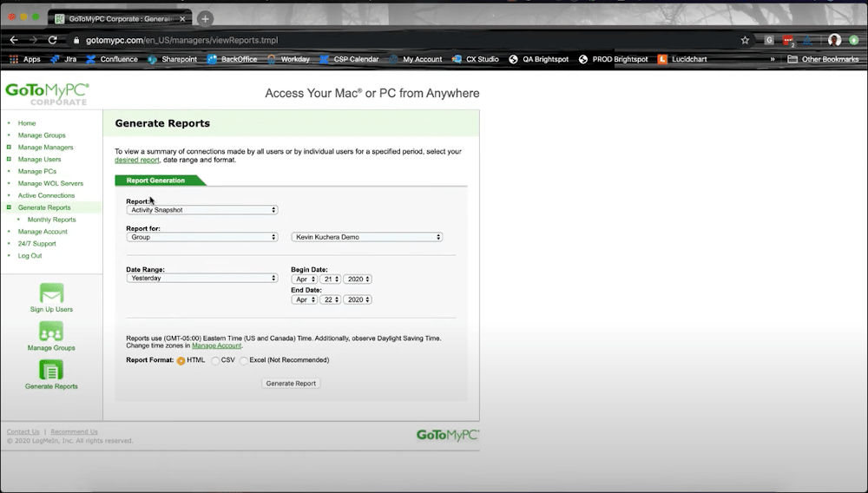Open Manage Account in sidebar
This screenshot has width=868, height=493.
click(43, 232)
